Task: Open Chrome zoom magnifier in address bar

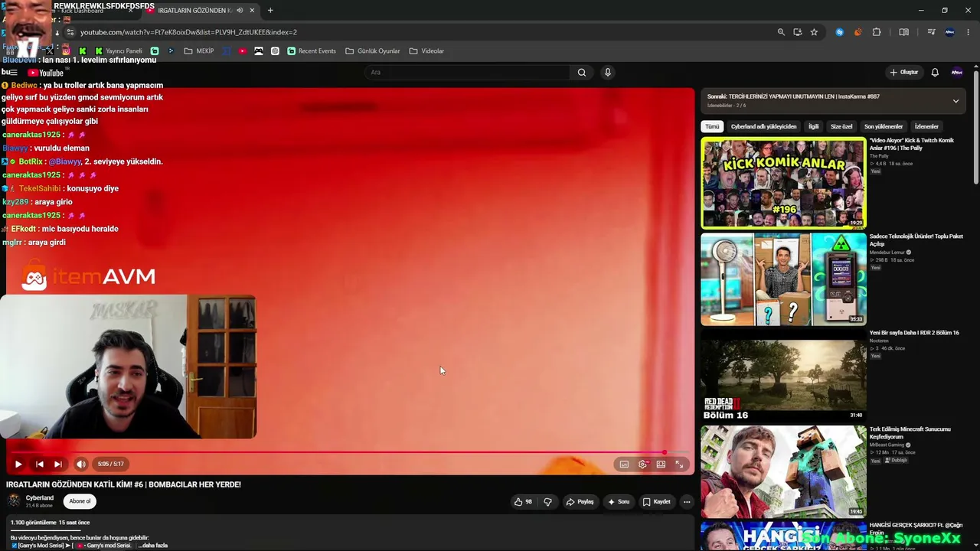Action: pos(781,32)
